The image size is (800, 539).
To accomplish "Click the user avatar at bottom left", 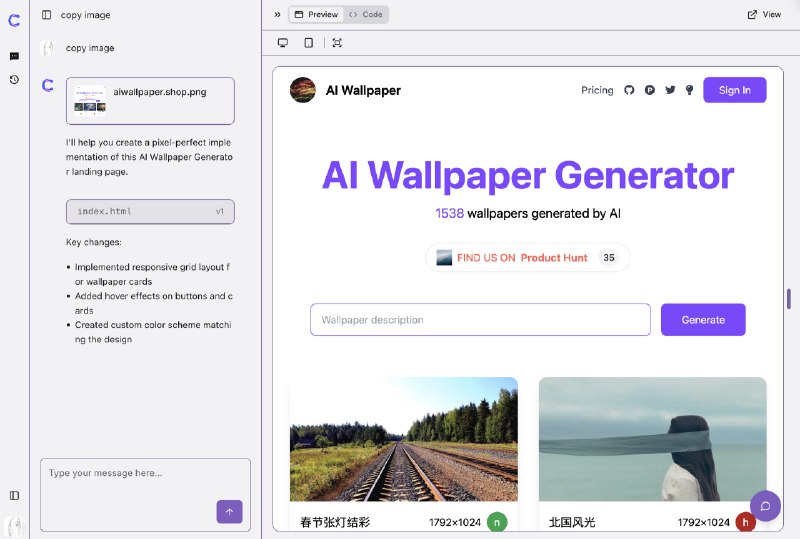I will (14, 526).
